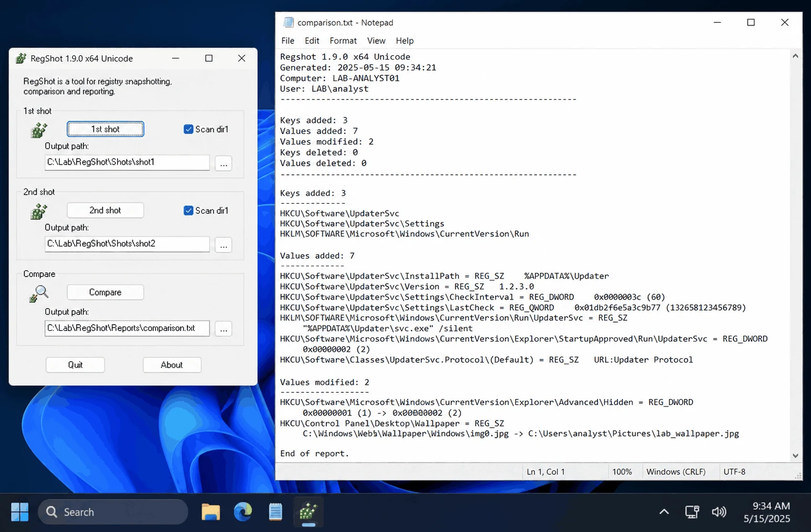Image resolution: width=811 pixels, height=532 pixels.
Task: Click Notepad scrollbar up arrow
Action: coord(795,56)
